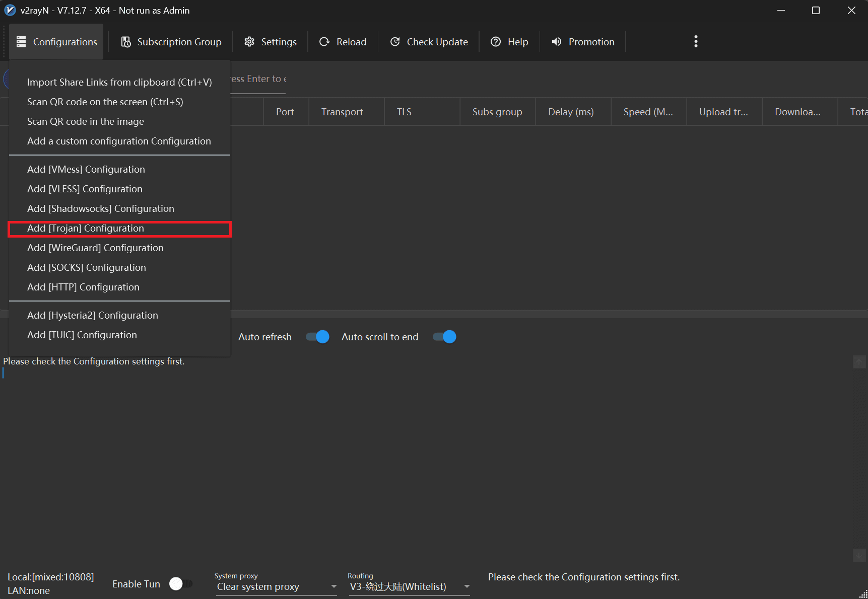Screen dimensions: 868x599
Task: Click the scroll-to-top arrow near the log area
Action: pos(859,361)
